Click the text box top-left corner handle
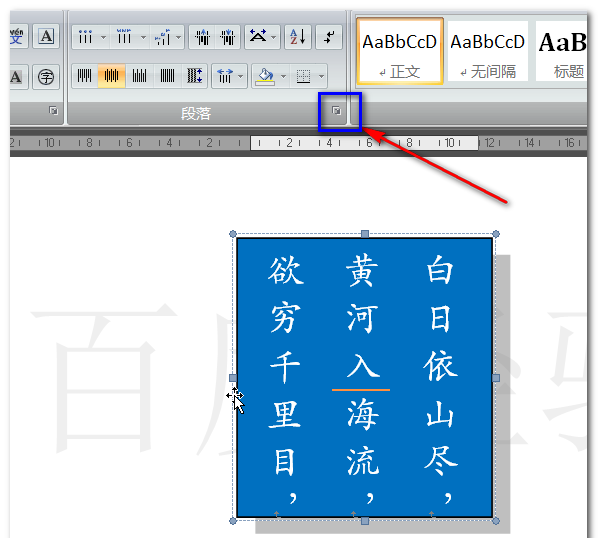The height and width of the screenshot is (538, 598). [233, 234]
